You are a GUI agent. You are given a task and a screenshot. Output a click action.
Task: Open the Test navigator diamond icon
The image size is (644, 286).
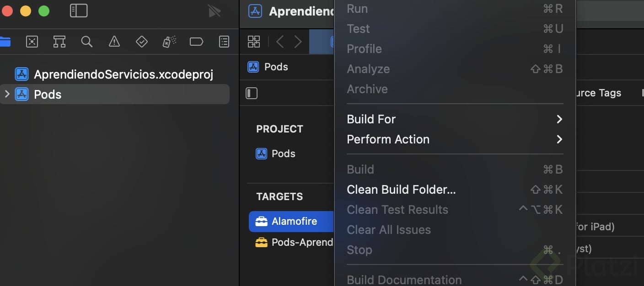(142, 42)
